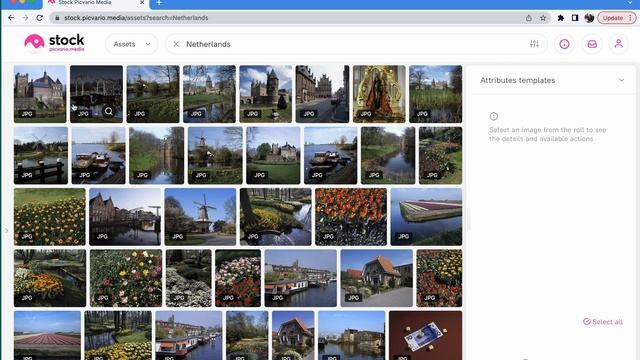This screenshot has width=640, height=360.
Task: Open the browser tab list chevron
Action: (x=631, y=3)
